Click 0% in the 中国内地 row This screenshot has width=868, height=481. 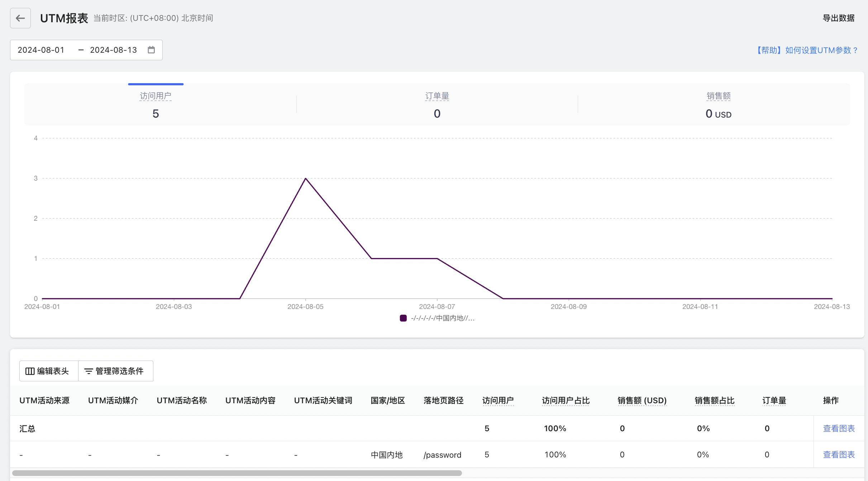coord(703,454)
